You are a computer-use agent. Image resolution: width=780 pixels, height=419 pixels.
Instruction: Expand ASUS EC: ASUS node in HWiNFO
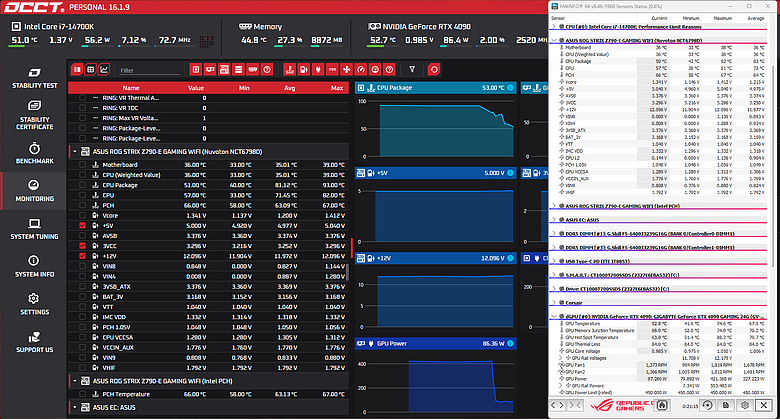(x=554, y=219)
